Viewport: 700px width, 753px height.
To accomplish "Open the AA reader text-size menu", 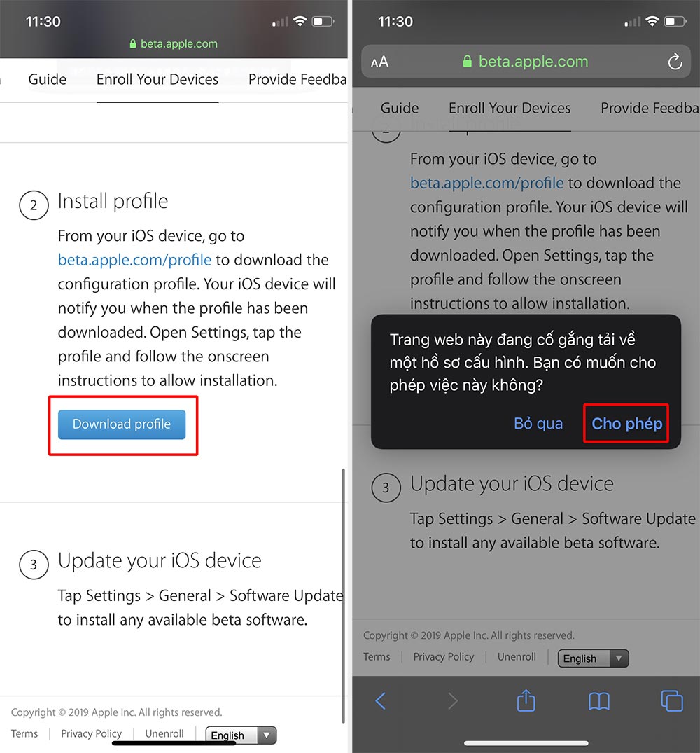I will point(379,62).
